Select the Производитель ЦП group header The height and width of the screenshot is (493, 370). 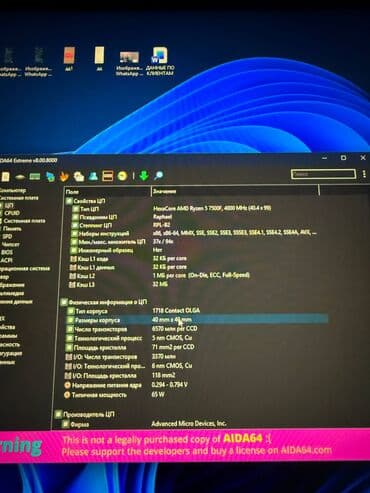(x=85, y=414)
